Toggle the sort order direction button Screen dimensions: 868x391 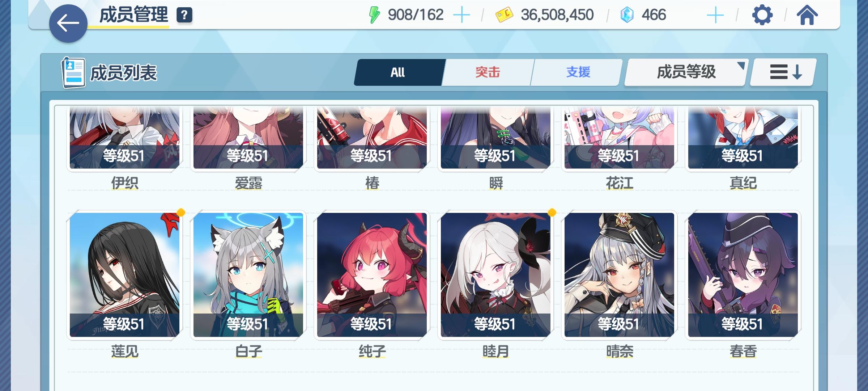click(x=783, y=72)
